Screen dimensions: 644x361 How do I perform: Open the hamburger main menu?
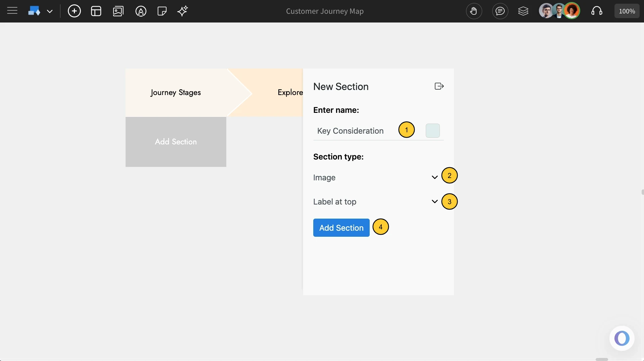coord(12,11)
